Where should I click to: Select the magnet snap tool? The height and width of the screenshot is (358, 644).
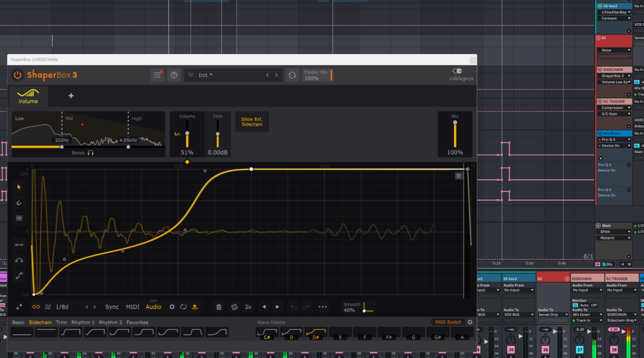[x=19, y=203]
